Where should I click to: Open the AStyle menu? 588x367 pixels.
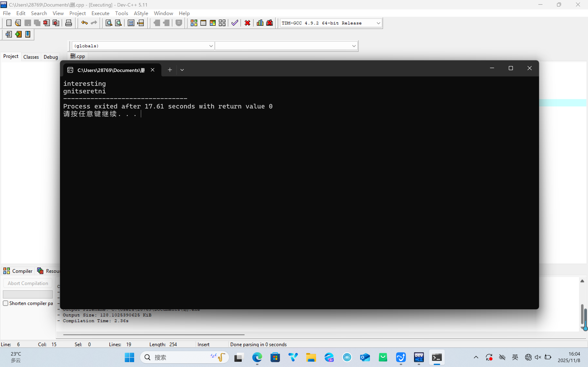[x=141, y=13]
